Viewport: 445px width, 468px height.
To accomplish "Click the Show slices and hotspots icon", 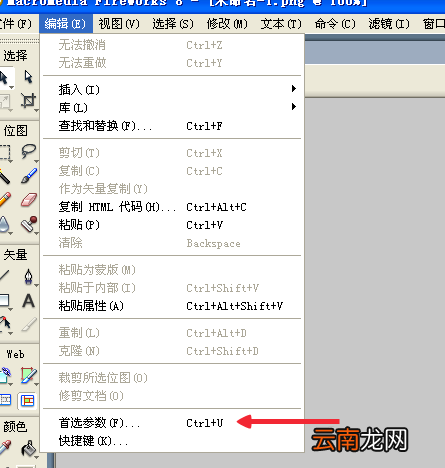I will 27,400.
